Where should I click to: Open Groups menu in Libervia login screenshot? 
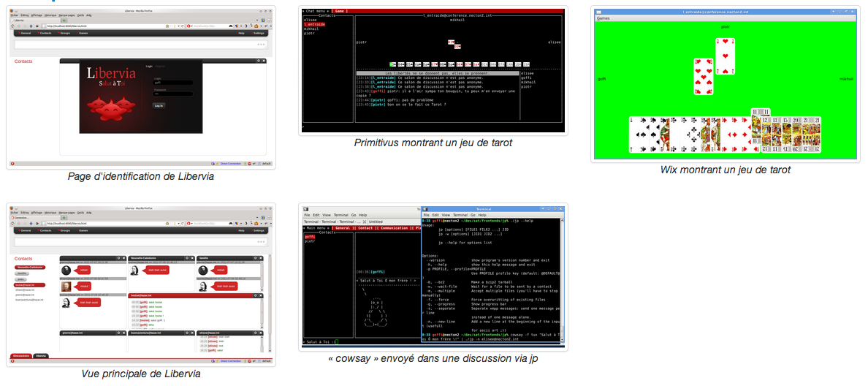(x=64, y=33)
